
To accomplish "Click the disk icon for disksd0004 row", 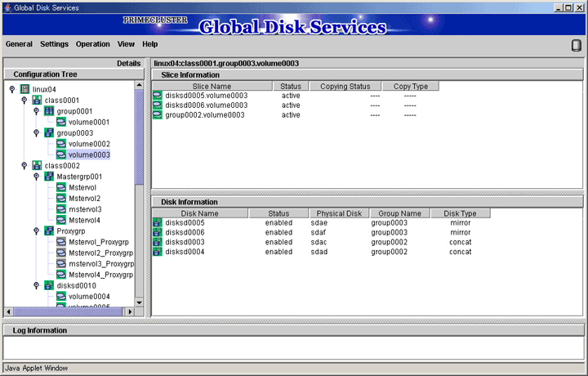I will click(158, 252).
